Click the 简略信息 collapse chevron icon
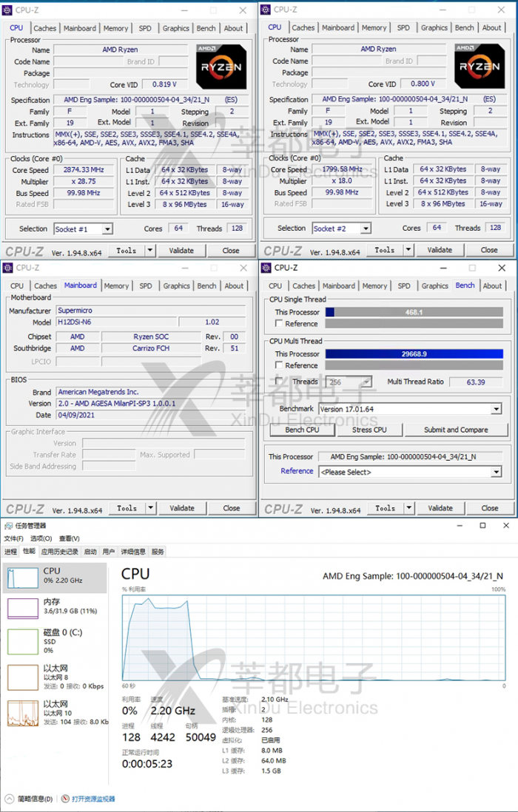 [x=9, y=799]
